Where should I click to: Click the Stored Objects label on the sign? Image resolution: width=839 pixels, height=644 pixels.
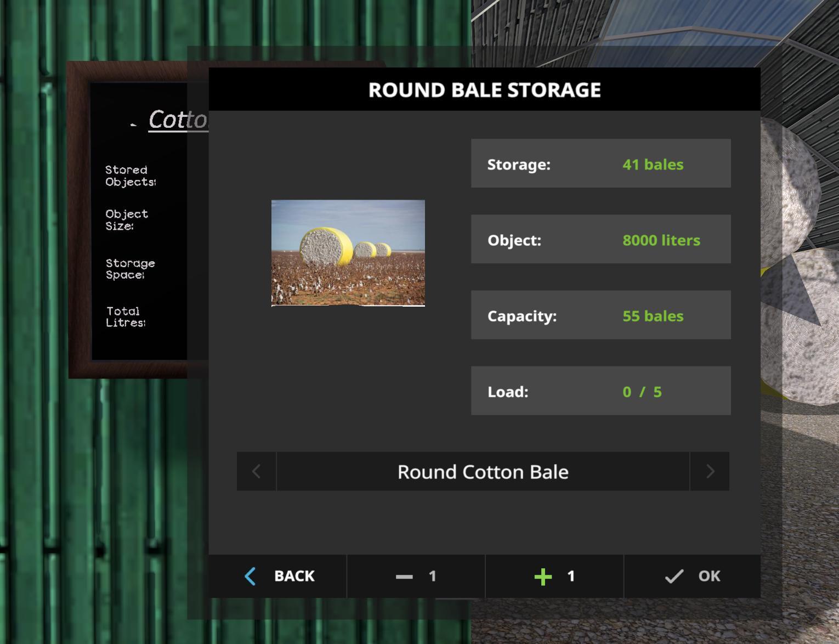tap(130, 176)
